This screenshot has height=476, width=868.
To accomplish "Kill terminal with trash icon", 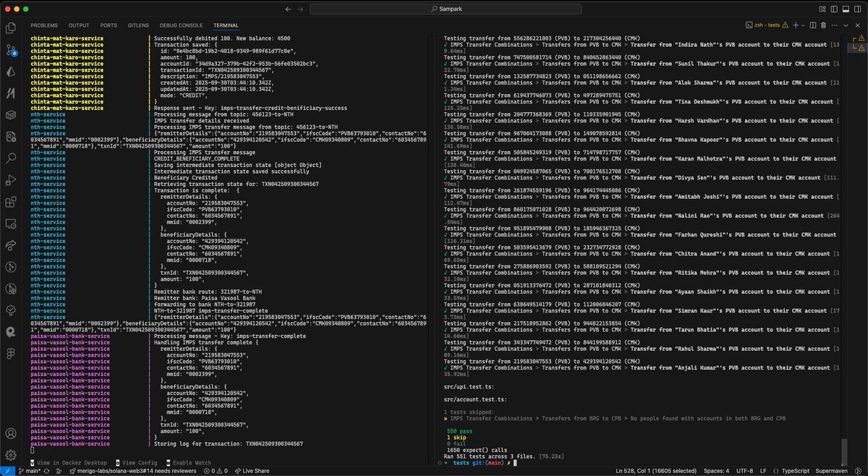I will [823, 25].
